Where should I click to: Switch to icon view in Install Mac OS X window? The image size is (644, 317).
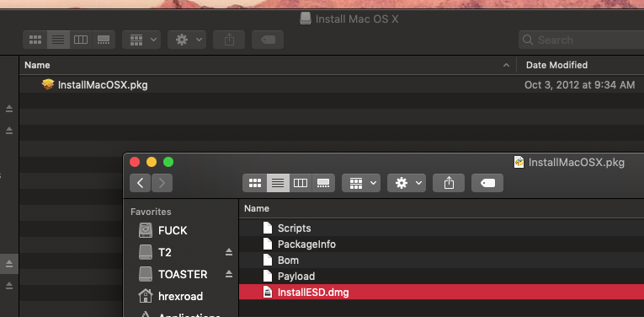(35, 40)
